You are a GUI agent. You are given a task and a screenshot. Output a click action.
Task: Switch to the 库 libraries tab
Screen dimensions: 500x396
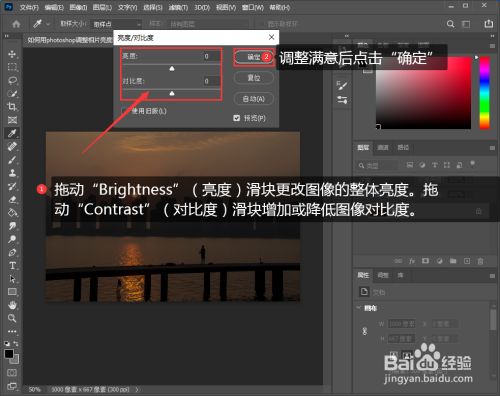pos(400,275)
